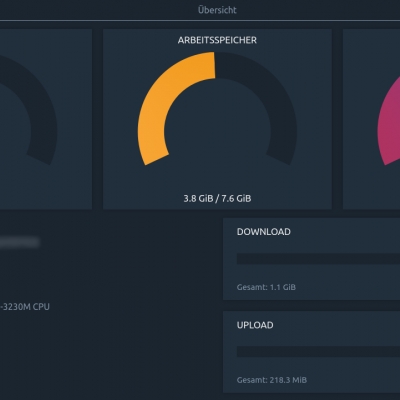Click the lower end of the left CPU gauge track
The image size is (400, 400).
[39, 159]
